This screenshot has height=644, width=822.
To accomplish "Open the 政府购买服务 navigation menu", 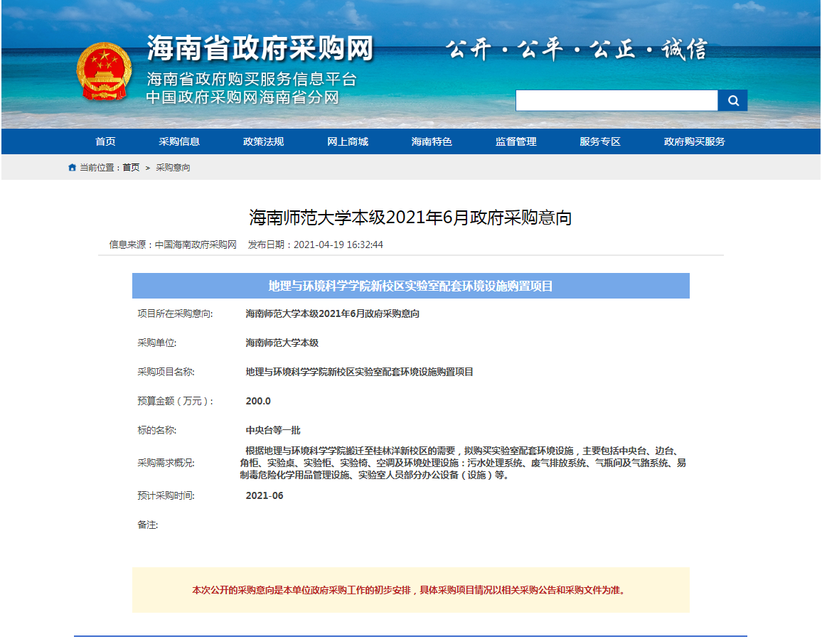I will click(694, 141).
